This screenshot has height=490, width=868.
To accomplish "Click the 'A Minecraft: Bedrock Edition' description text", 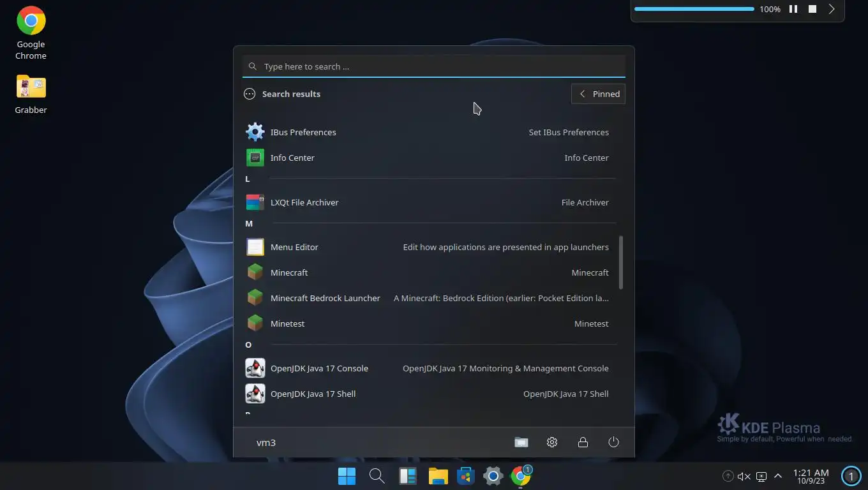I will click(x=501, y=298).
